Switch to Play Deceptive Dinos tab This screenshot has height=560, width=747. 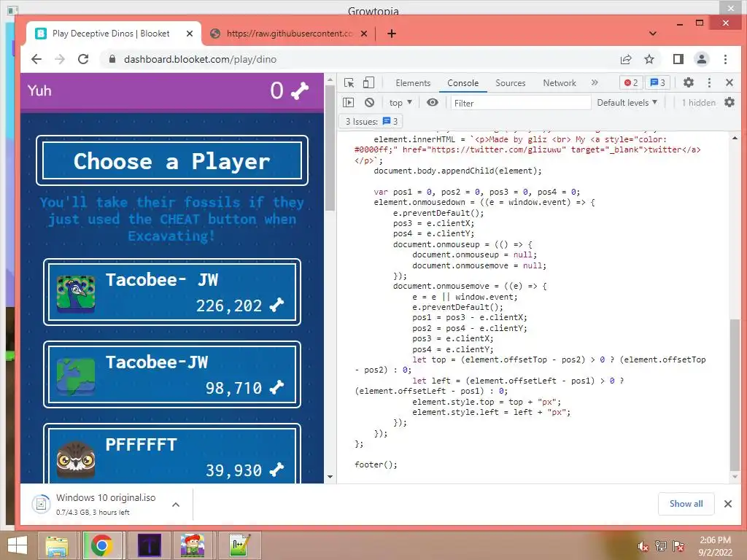pos(111,34)
